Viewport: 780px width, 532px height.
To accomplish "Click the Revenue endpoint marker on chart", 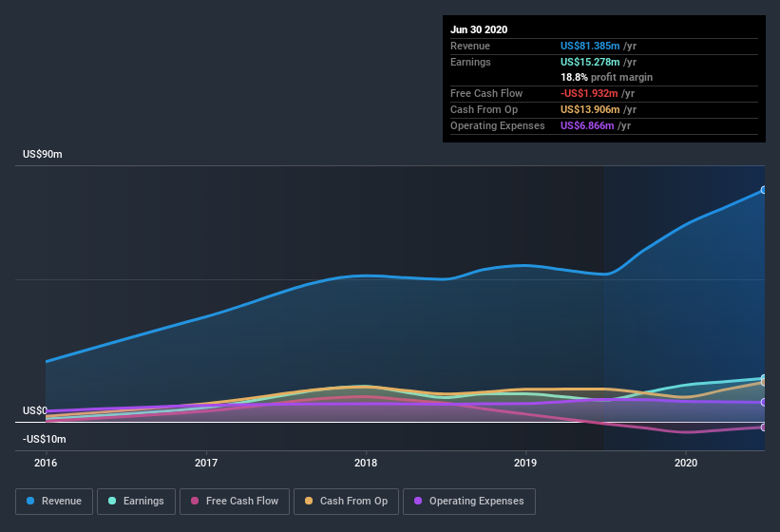I will click(x=764, y=190).
